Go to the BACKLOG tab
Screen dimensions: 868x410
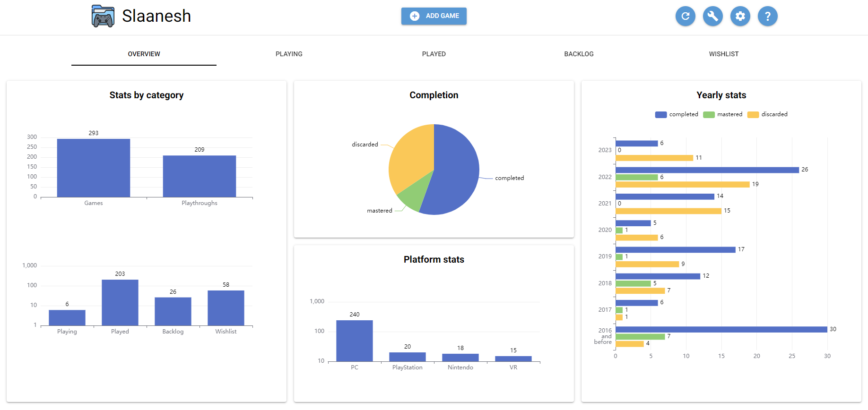point(579,54)
